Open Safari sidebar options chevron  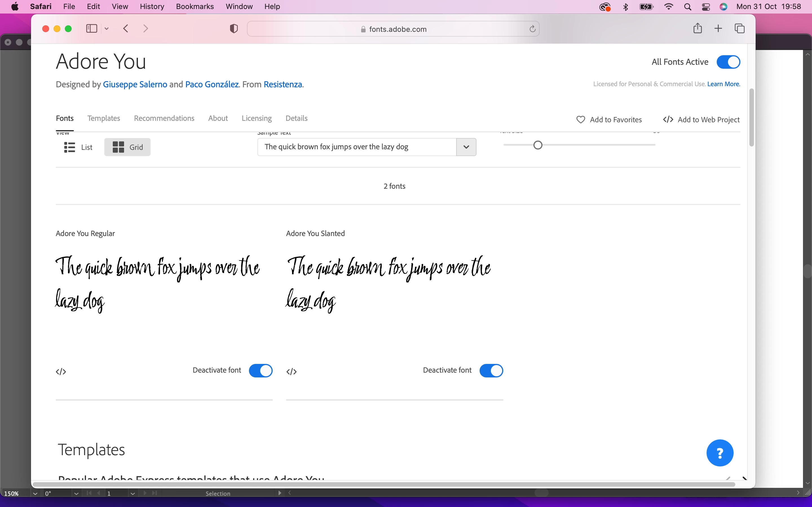click(x=107, y=29)
